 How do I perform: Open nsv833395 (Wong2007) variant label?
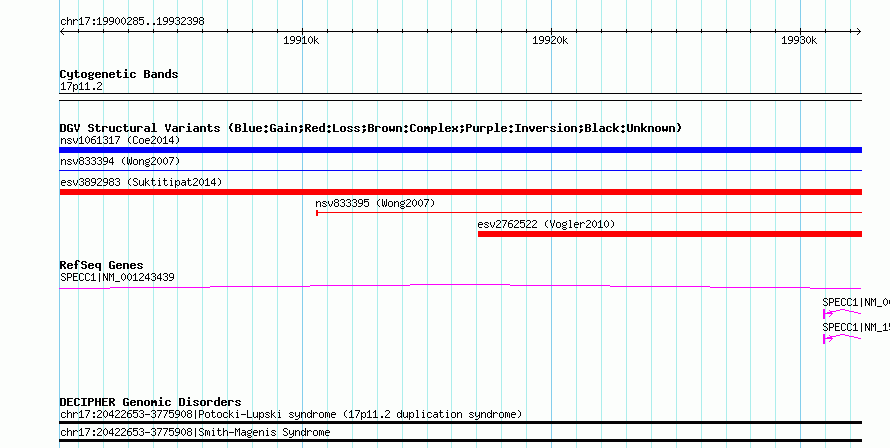[x=375, y=203]
